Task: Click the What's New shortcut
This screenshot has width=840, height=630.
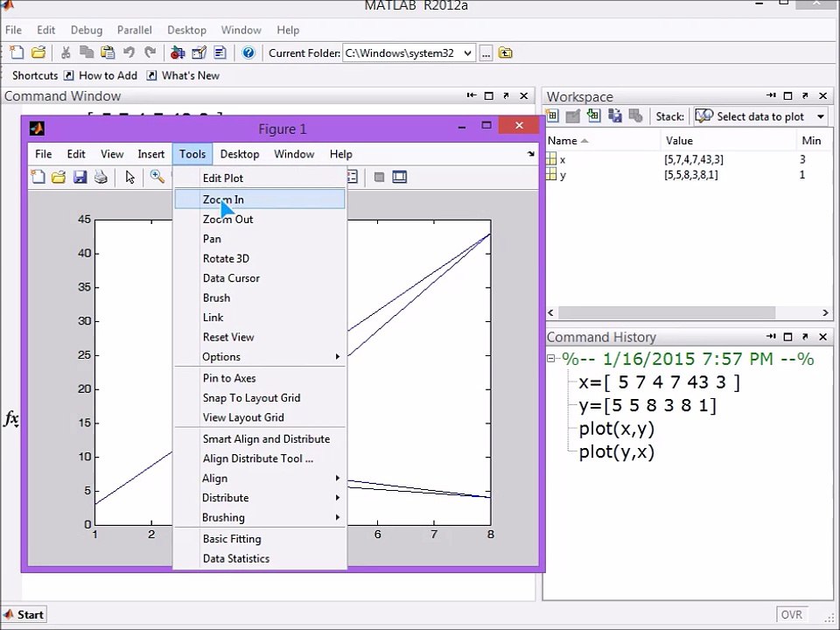Action: point(184,75)
